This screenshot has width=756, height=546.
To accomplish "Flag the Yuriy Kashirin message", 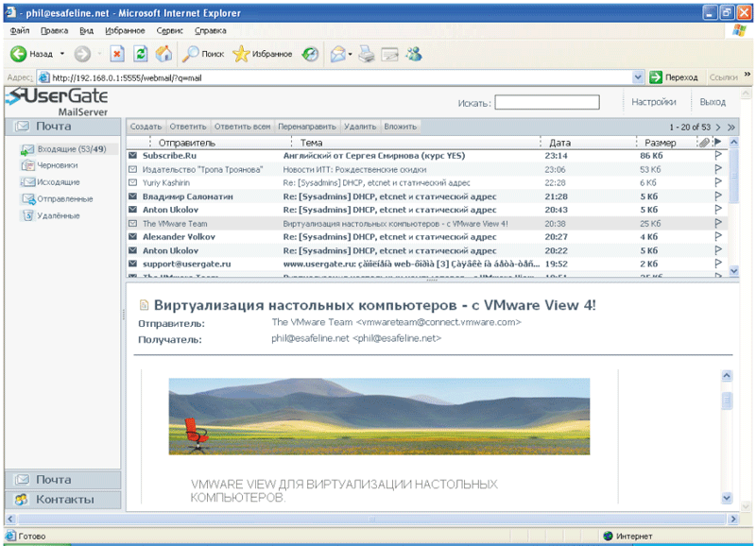I will click(x=718, y=182).
